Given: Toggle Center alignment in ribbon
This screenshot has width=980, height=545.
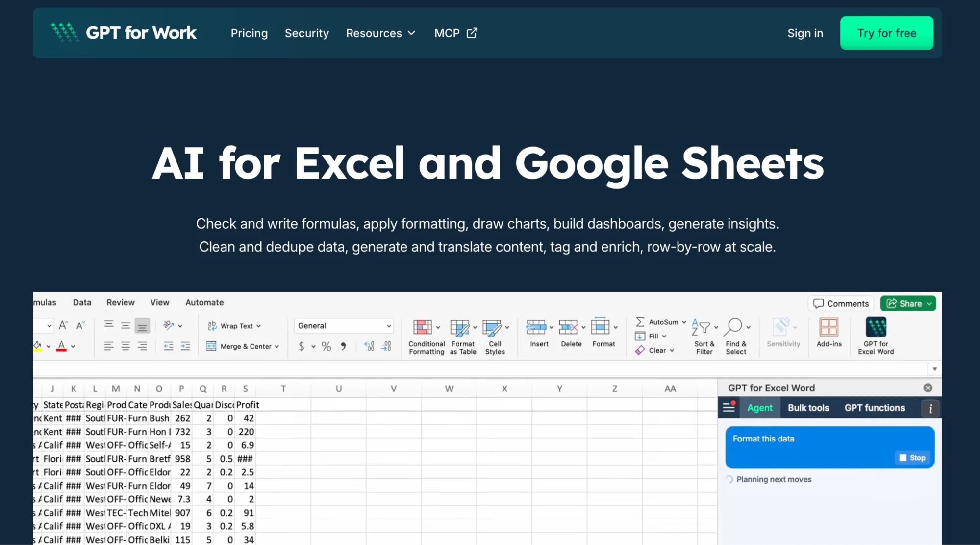Looking at the screenshot, I should pos(126,346).
